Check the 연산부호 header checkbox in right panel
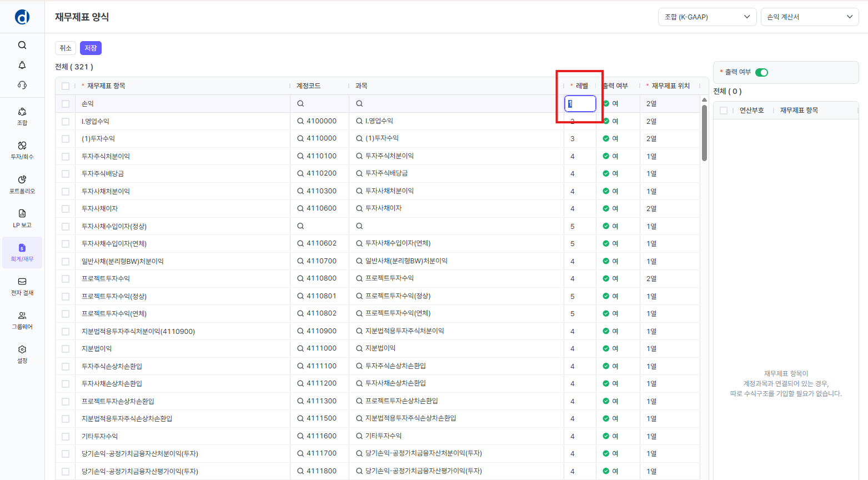 point(724,111)
